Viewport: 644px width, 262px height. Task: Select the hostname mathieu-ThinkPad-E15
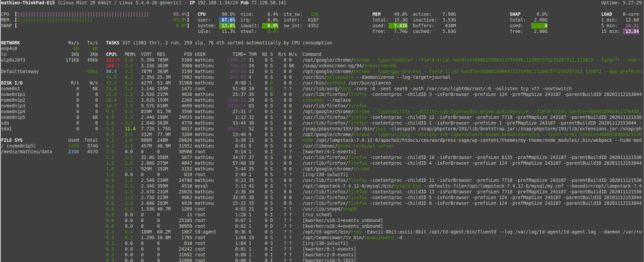[x=28, y=3]
